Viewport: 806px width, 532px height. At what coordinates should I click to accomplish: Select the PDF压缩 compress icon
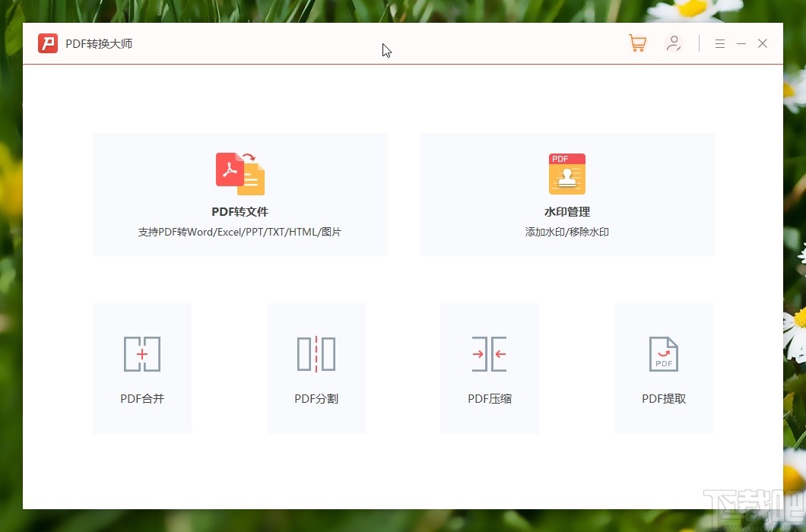(x=490, y=353)
